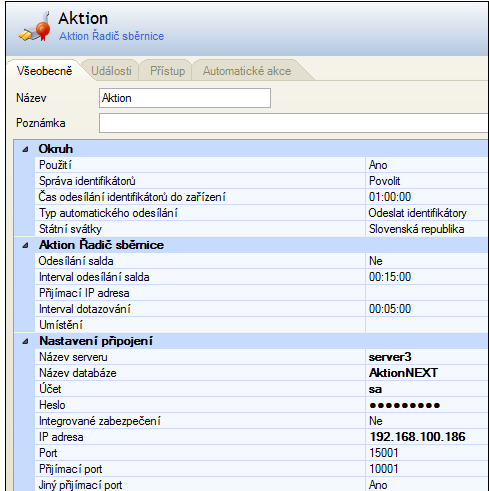The width and height of the screenshot is (489, 491).
Task: Select the Interval dotazování row
Action: (261, 309)
